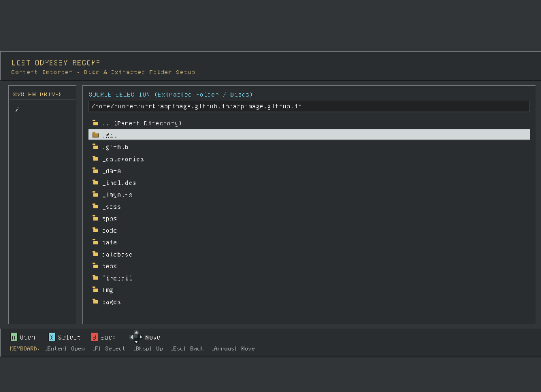The image size is (541, 392).
Task: Click the [Arrows] Move keyboard hint
Action: pos(233,348)
